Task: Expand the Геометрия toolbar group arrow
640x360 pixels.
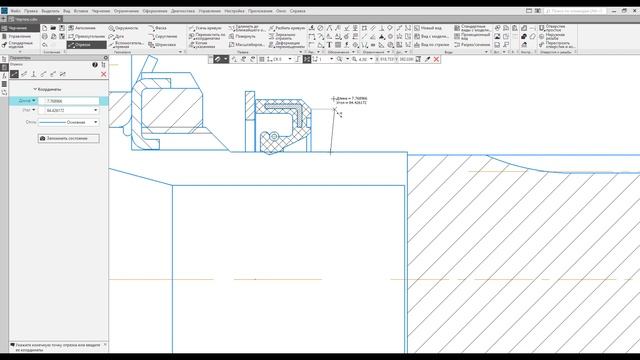Action: click(x=180, y=52)
